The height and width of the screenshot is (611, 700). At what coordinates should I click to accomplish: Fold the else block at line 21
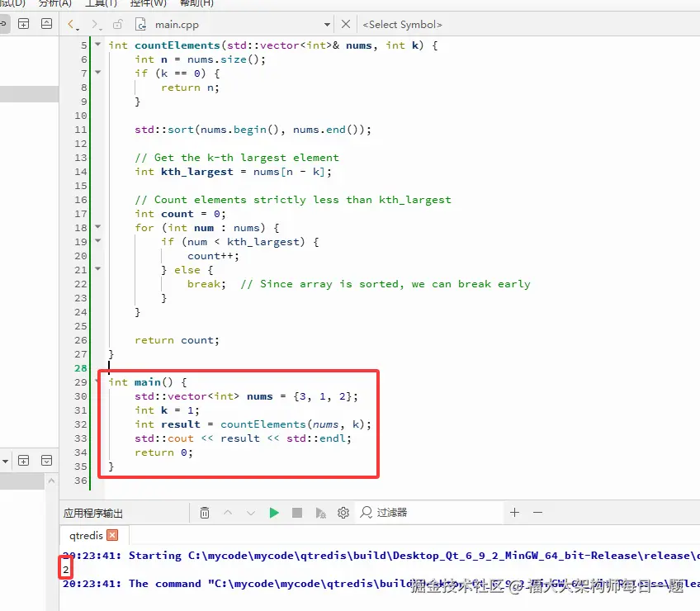97,269
